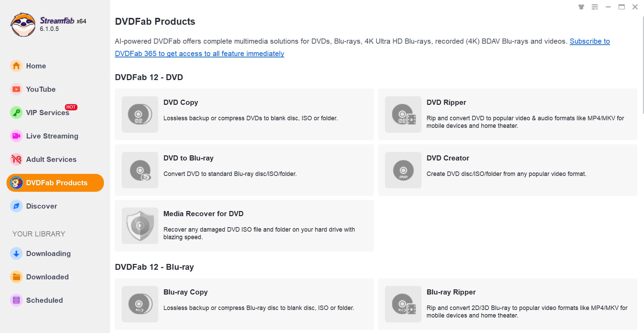Click 'Rip and convert DVD to popular' description
644x333 pixels.
click(525, 122)
